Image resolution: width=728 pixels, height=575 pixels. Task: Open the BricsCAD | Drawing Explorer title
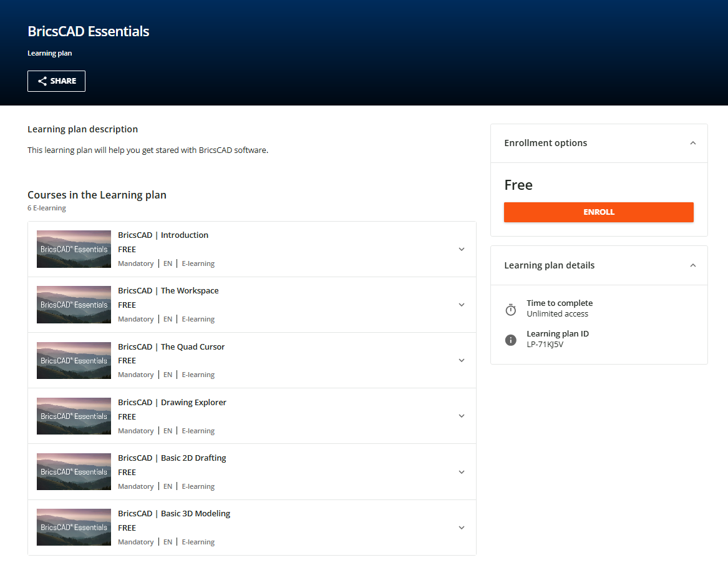[x=172, y=403]
